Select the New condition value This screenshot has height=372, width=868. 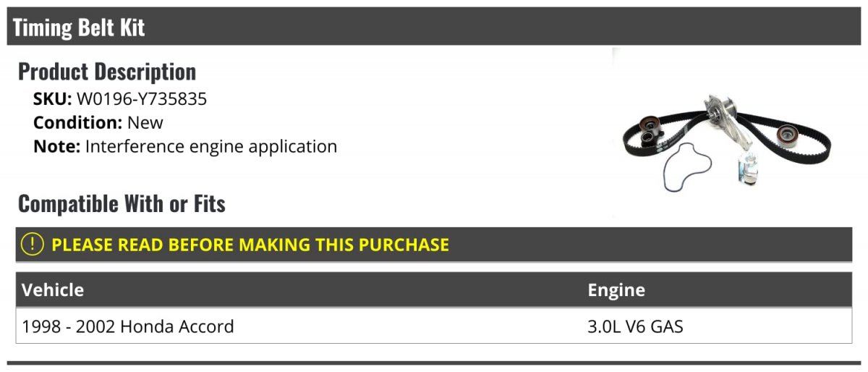(x=145, y=122)
